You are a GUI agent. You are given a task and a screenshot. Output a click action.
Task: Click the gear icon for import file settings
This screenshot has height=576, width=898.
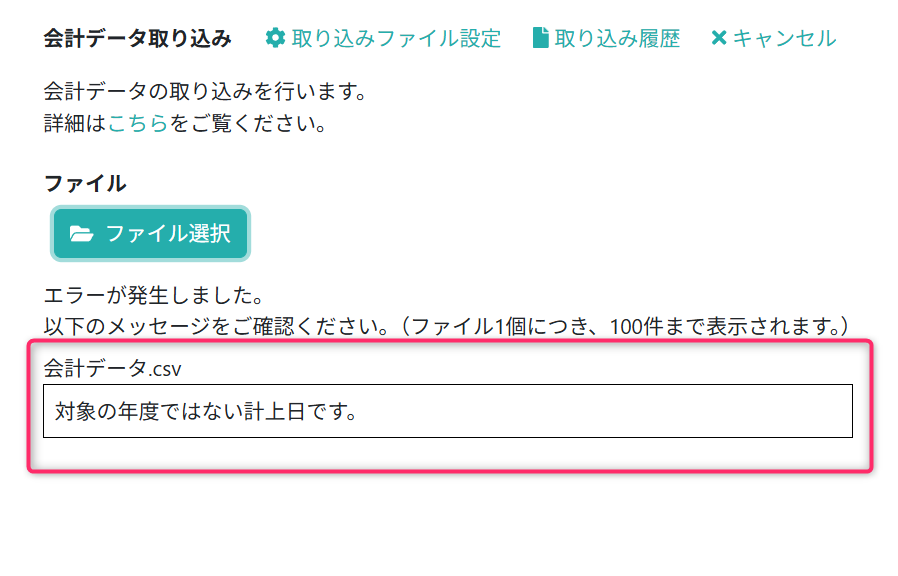coord(275,39)
